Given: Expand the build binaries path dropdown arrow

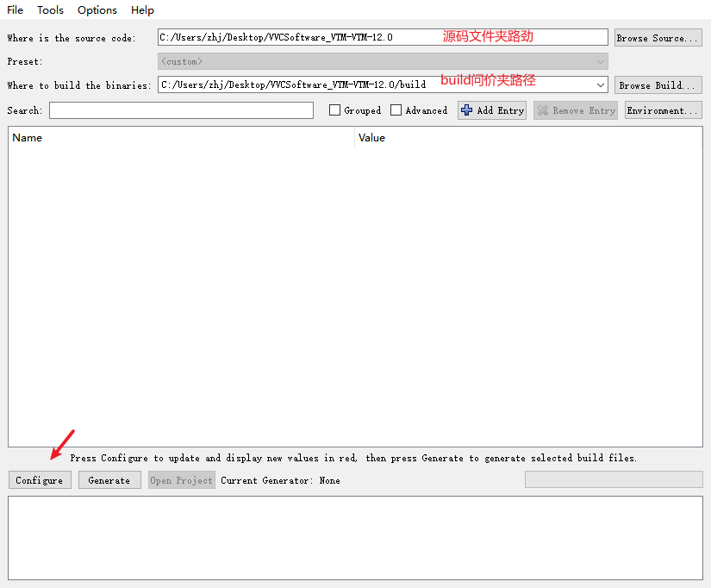Looking at the screenshot, I should pos(601,84).
